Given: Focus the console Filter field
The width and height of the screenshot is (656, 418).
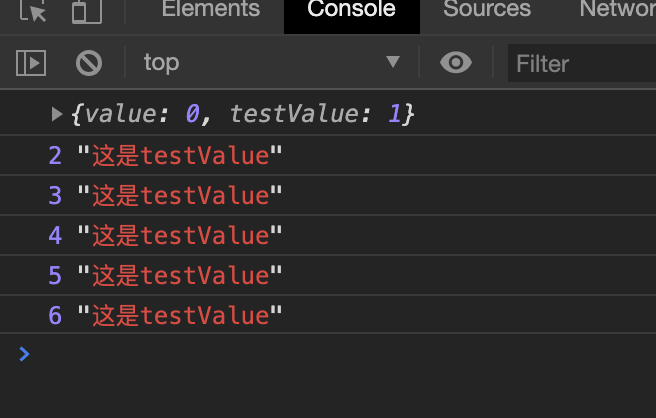Looking at the screenshot, I should point(580,64).
